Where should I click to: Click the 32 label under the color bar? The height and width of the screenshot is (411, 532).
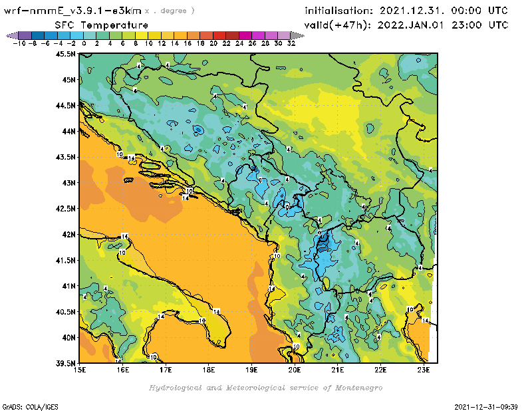(291, 44)
